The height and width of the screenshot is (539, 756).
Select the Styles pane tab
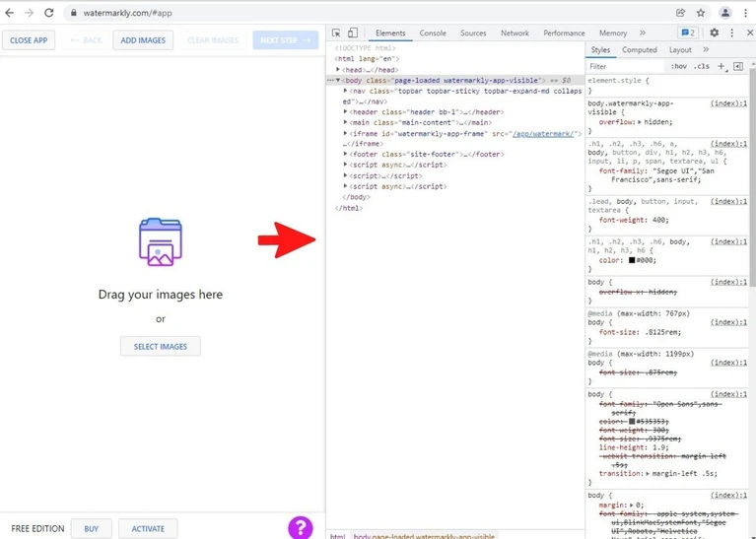[600, 49]
